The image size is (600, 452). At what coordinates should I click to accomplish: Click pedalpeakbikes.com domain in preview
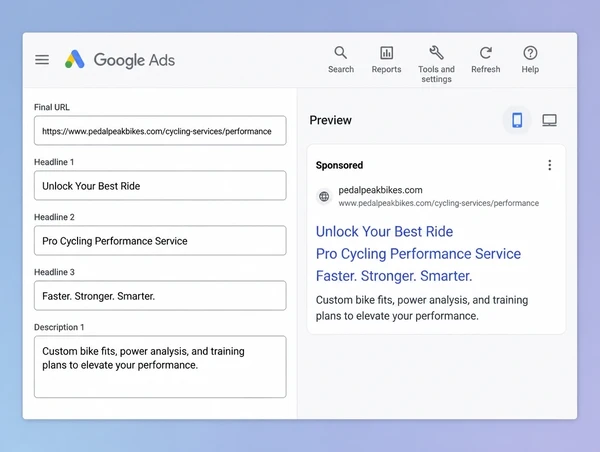point(380,190)
